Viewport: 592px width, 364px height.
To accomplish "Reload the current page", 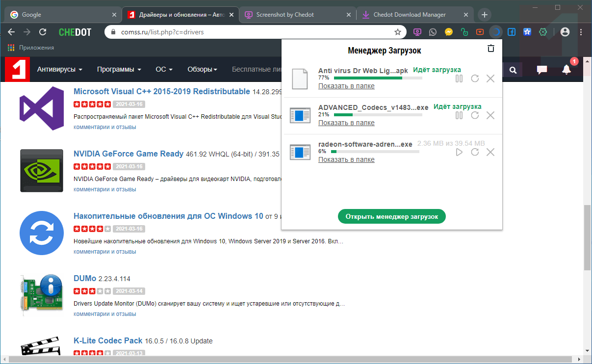I will 43,32.
